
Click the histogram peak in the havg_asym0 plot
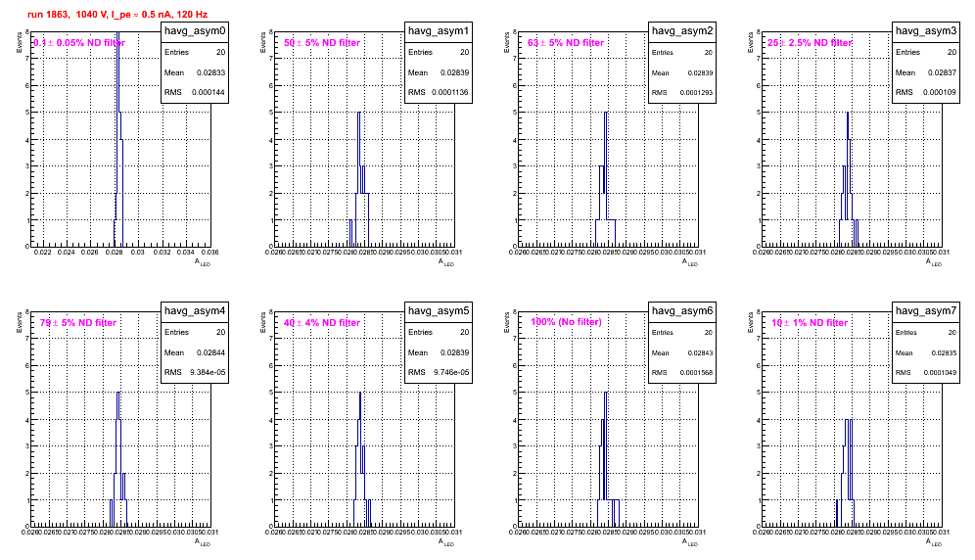click(117, 34)
